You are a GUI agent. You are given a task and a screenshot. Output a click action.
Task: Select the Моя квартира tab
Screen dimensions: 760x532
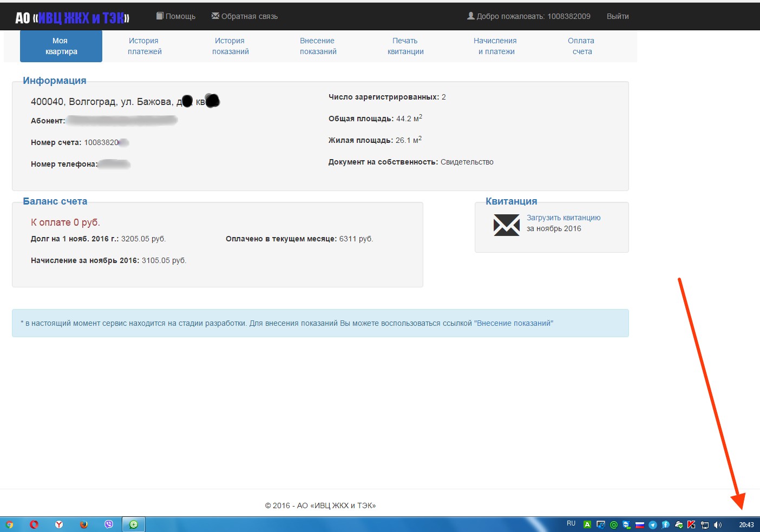click(x=61, y=46)
